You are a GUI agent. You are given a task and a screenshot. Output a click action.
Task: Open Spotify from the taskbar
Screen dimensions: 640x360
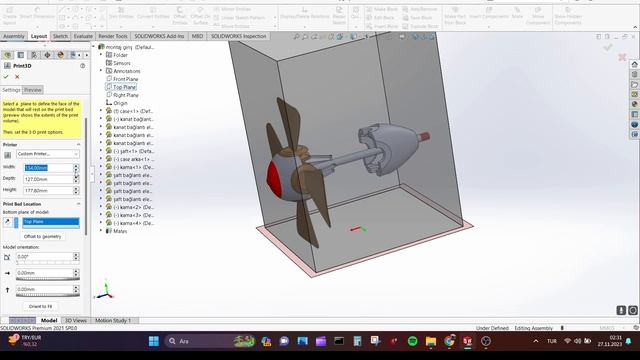413,341
